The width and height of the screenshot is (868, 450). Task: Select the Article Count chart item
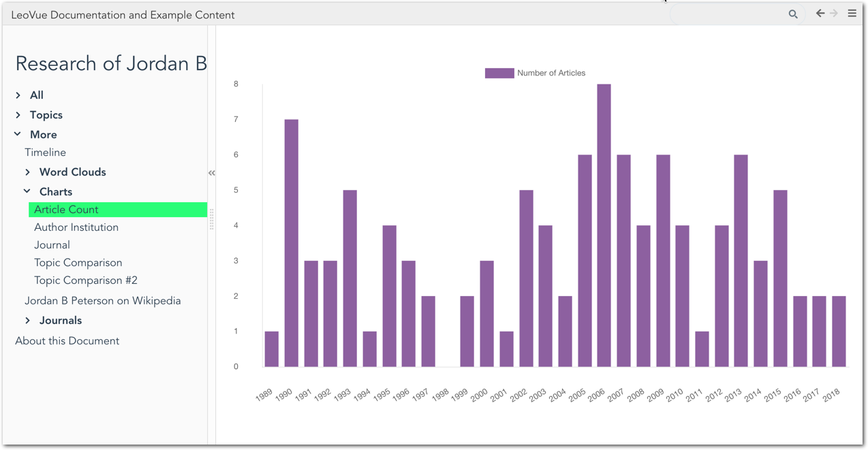click(x=66, y=210)
